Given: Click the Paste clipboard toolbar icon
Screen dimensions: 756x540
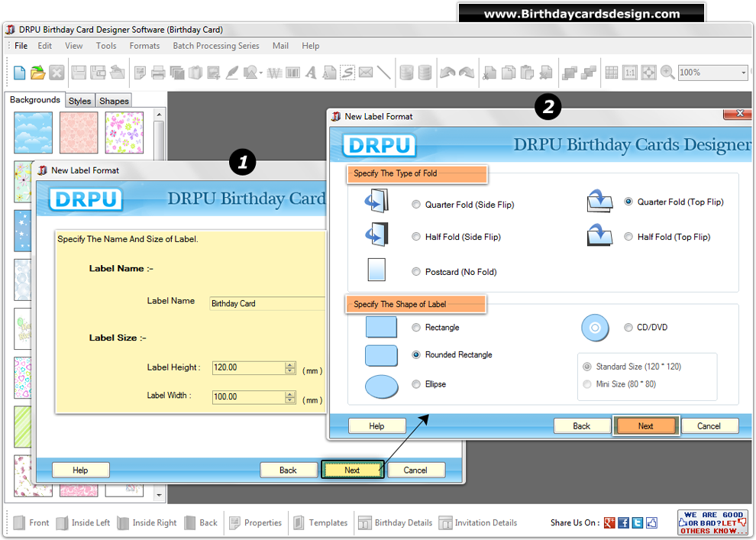Looking at the screenshot, I should pyautogui.click(x=527, y=73).
